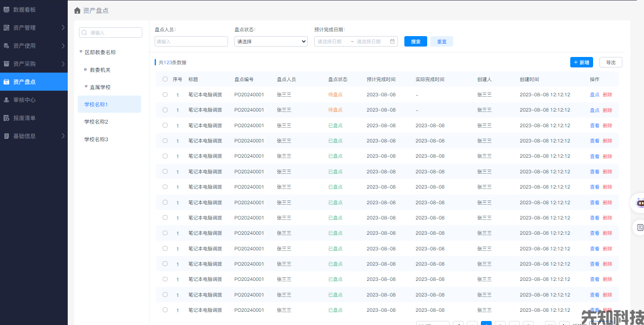Expand the 资产采购 sidebar chevron
The image size is (644, 325).
point(63,64)
